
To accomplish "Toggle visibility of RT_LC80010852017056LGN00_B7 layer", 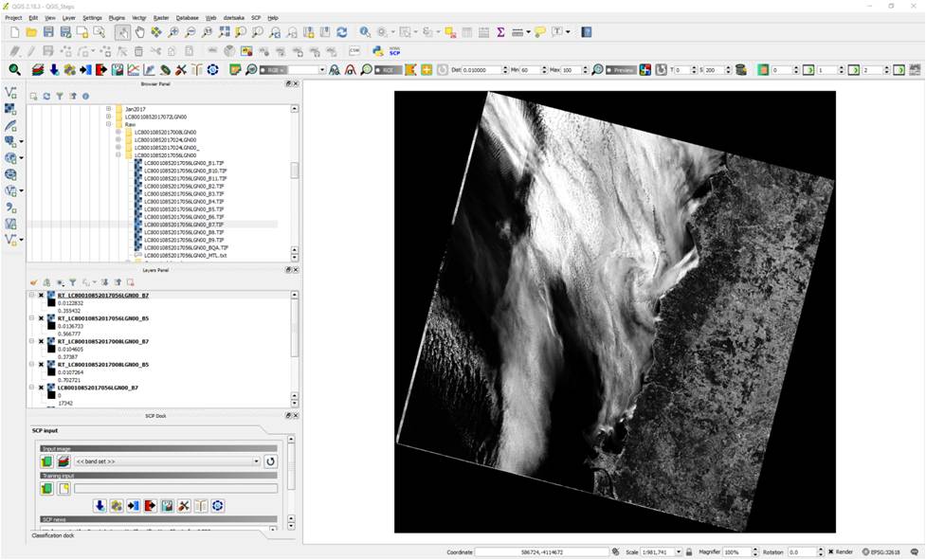I will coord(41,296).
